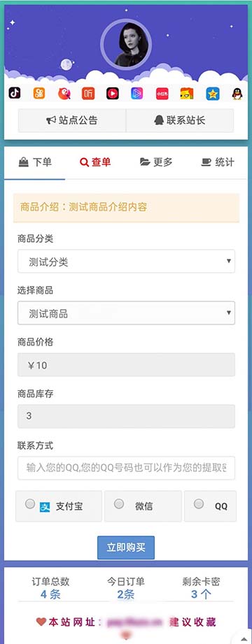The height and width of the screenshot is (644, 252).
Task: Focus the 联系方式 QQ input field
Action: (x=126, y=468)
